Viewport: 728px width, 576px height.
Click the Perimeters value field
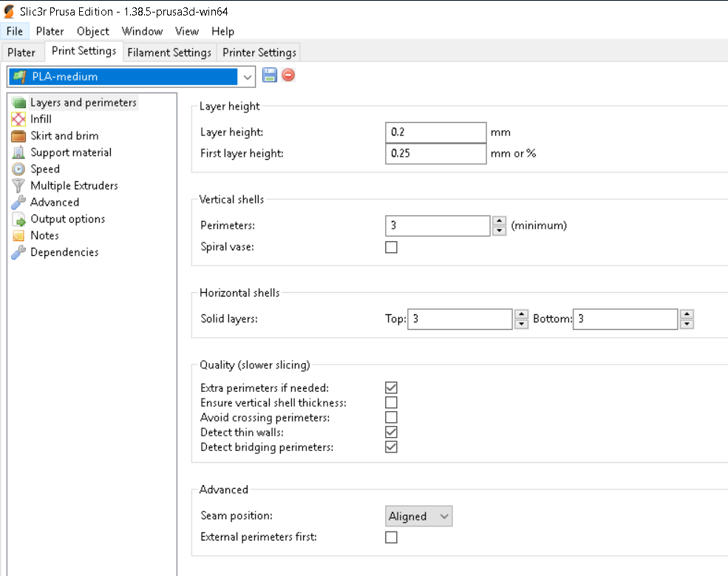[x=438, y=226]
